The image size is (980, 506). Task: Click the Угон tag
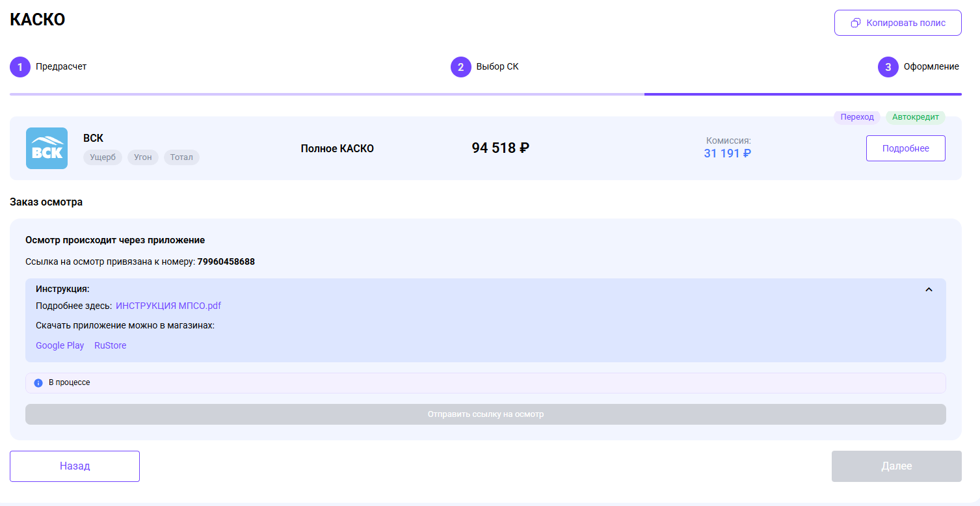point(143,157)
